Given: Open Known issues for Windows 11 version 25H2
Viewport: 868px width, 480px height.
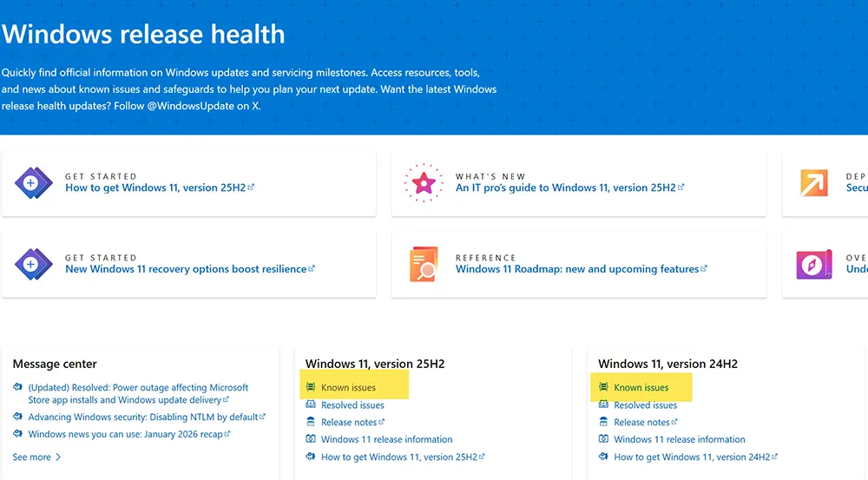Looking at the screenshot, I should point(348,387).
